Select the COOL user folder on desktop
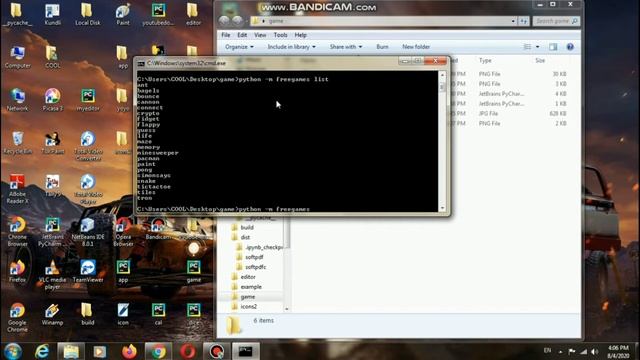The height and width of the screenshot is (360, 640). click(53, 57)
